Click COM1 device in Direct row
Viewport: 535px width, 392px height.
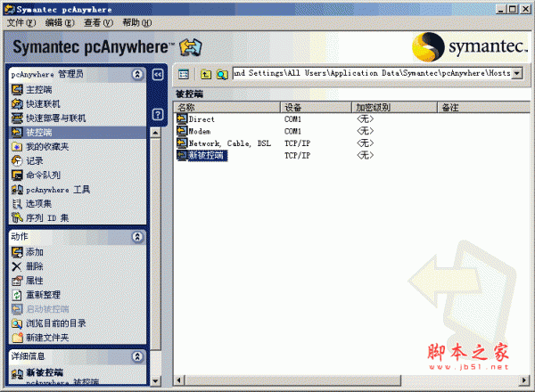pyautogui.click(x=292, y=119)
